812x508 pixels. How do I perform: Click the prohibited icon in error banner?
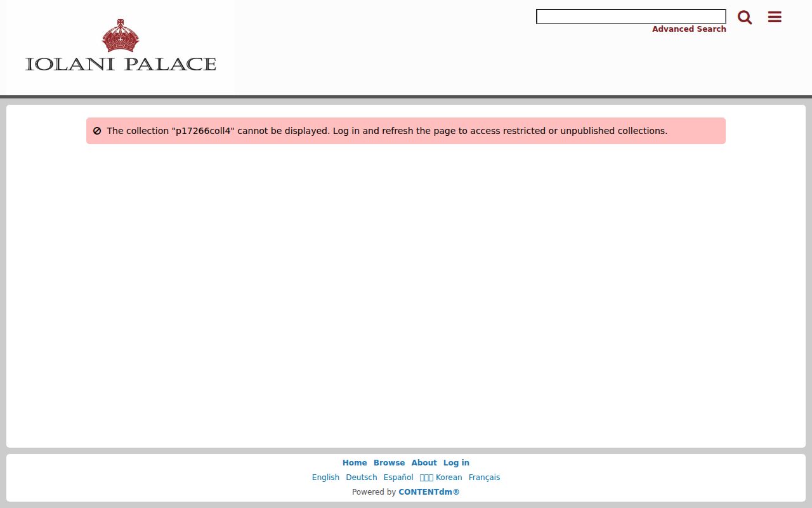[x=97, y=131]
